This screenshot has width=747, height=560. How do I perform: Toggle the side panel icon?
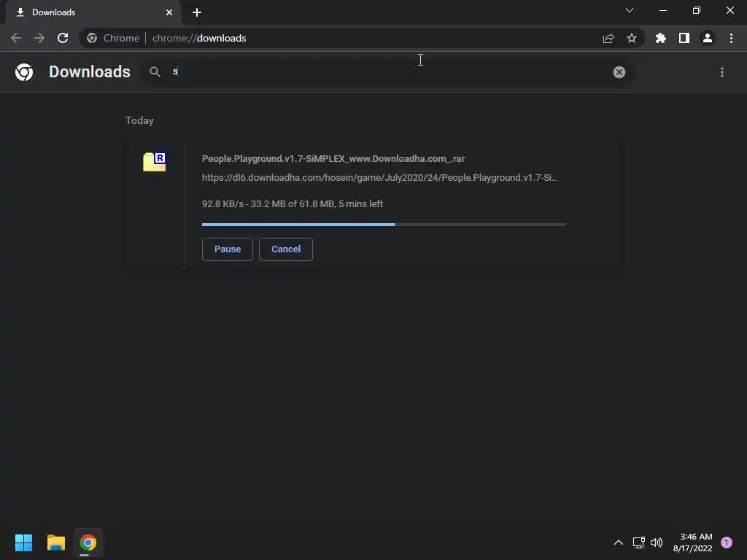pos(684,38)
